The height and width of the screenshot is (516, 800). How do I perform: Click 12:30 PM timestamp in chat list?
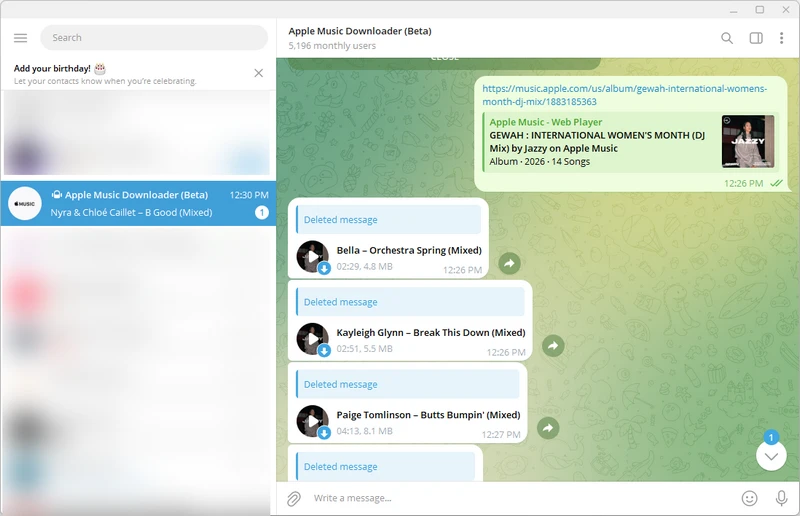[249, 195]
